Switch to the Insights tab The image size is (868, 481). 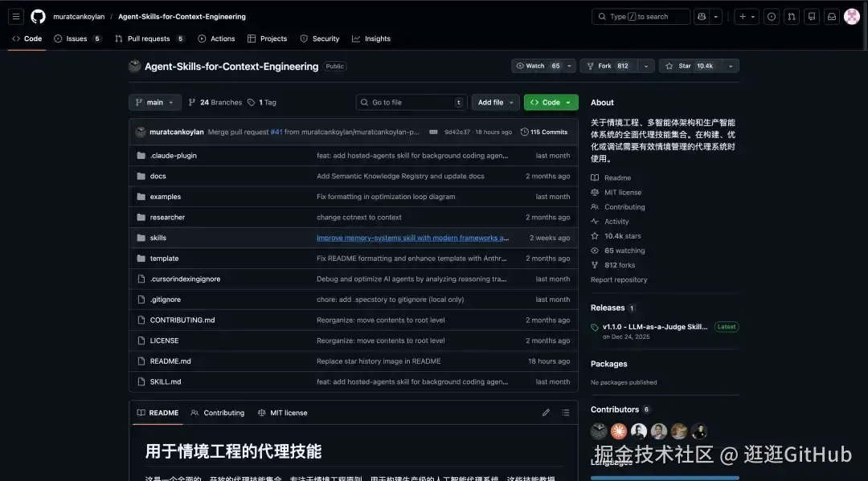point(371,39)
